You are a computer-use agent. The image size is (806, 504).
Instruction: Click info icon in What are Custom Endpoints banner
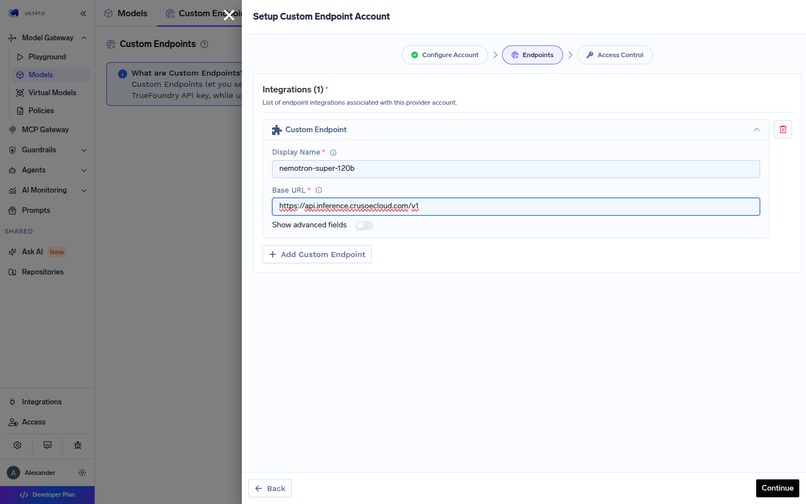click(x=122, y=74)
